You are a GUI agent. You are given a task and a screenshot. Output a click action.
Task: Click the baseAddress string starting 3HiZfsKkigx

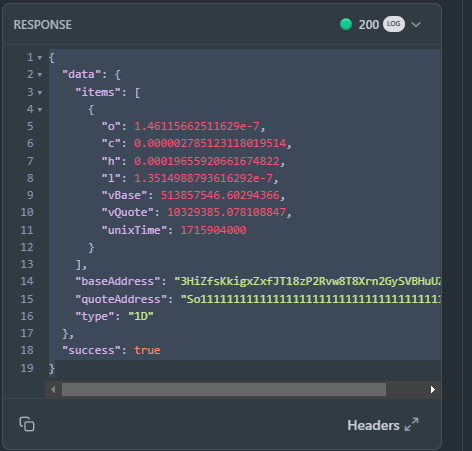[x=308, y=281]
